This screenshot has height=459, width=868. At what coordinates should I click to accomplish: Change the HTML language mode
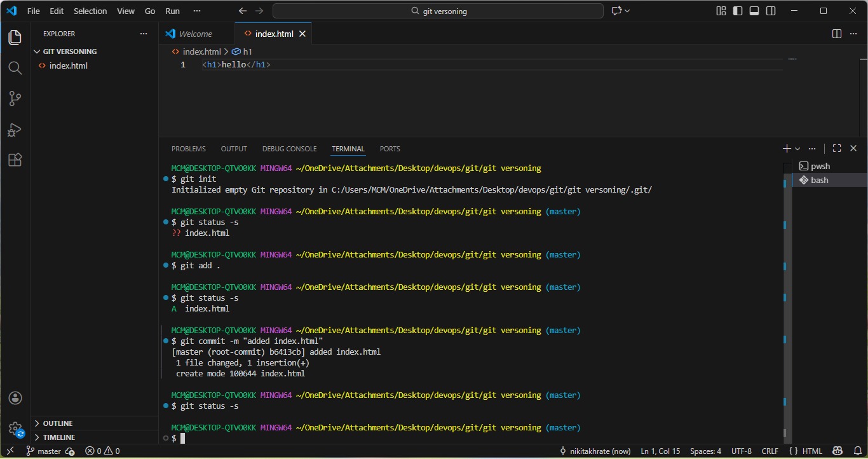pyautogui.click(x=812, y=451)
